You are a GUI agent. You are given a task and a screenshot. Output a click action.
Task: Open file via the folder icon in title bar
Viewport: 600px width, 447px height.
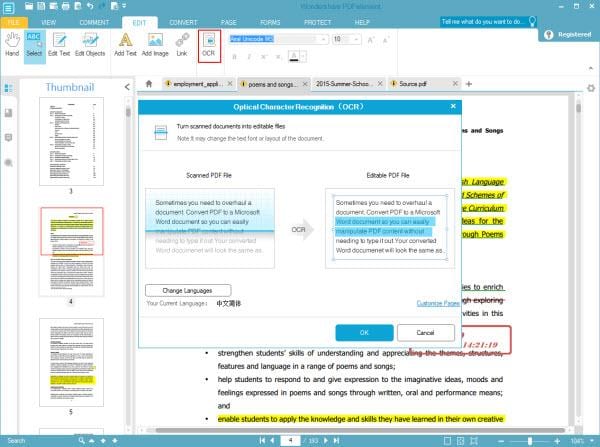(x=29, y=6)
